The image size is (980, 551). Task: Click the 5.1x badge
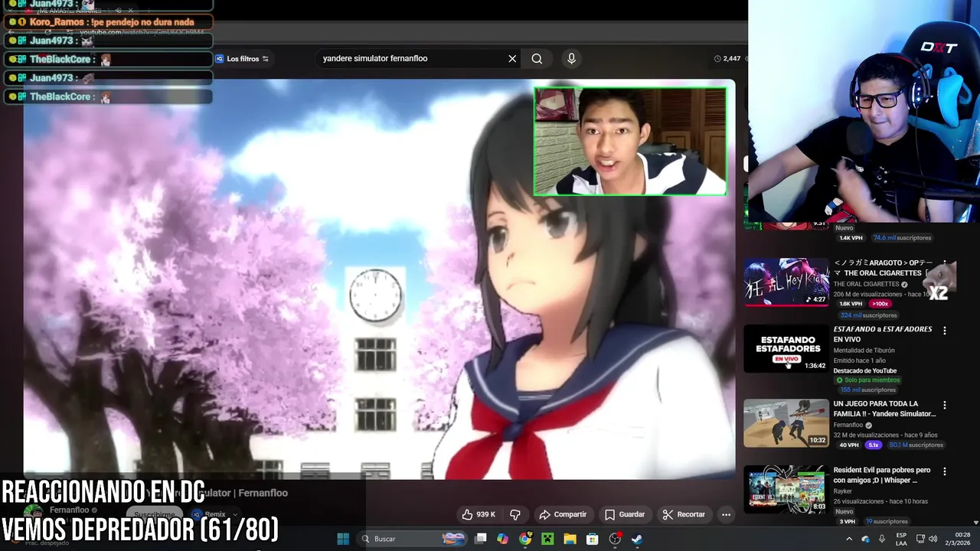tap(873, 445)
